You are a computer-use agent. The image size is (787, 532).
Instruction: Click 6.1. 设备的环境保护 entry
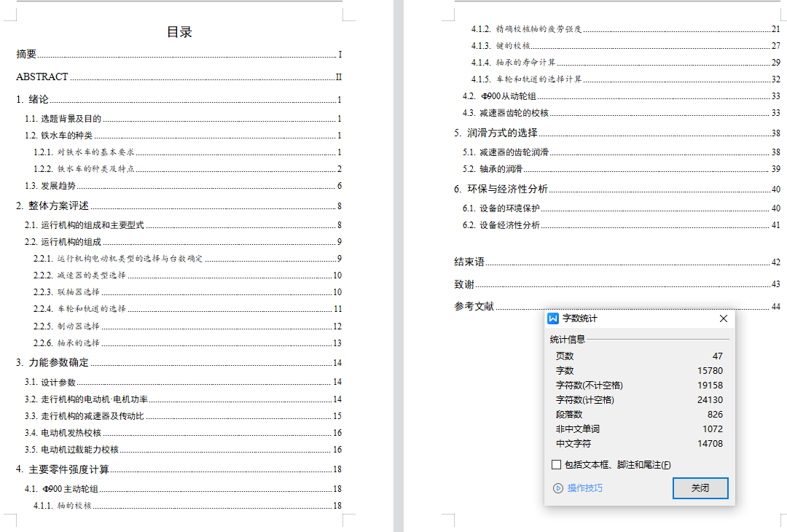click(x=622, y=208)
